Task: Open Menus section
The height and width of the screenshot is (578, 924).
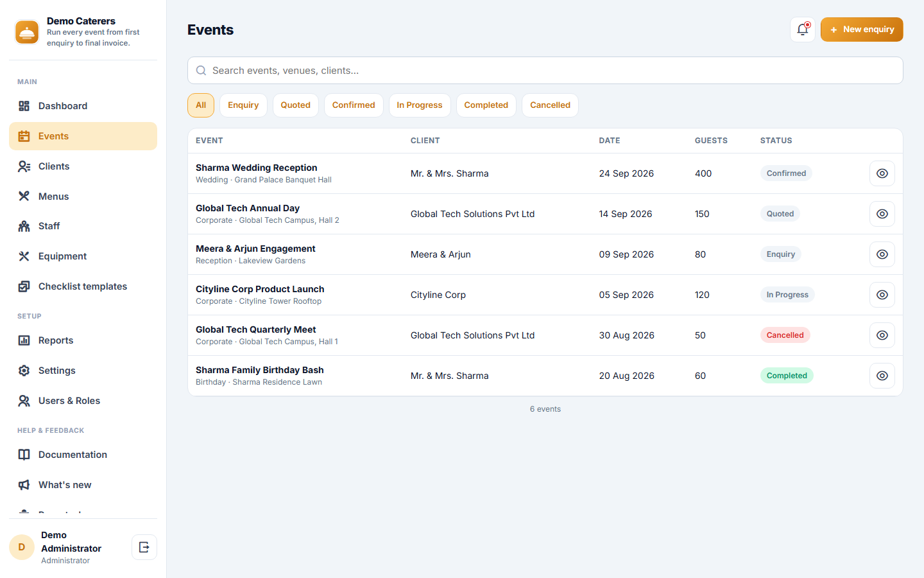Action: click(83, 197)
